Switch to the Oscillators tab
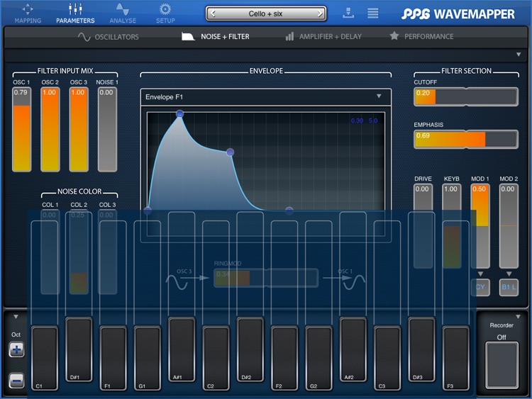The width and height of the screenshot is (532, 399). point(109,37)
